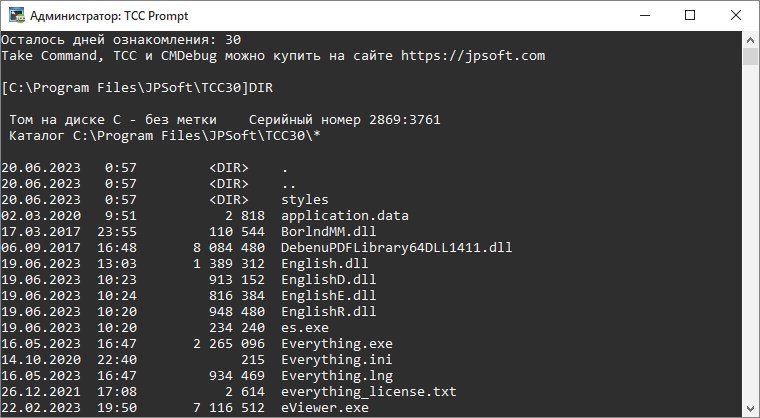Click the TCC Prompt window system icon
The image size is (760, 418).
[x=15, y=16]
